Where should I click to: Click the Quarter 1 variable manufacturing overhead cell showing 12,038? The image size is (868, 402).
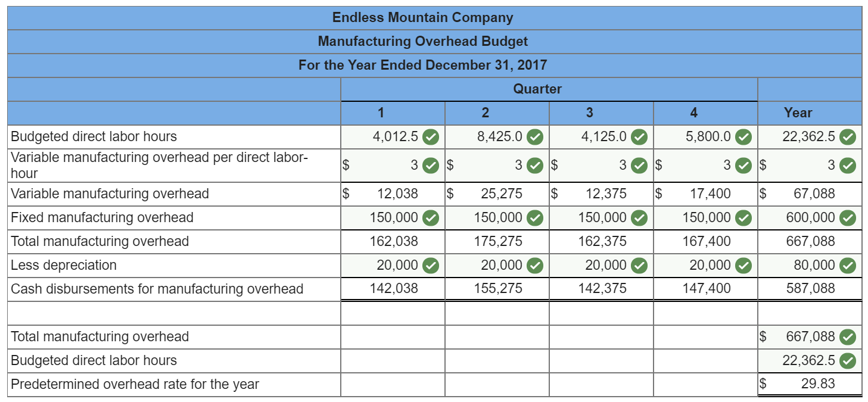point(391,194)
